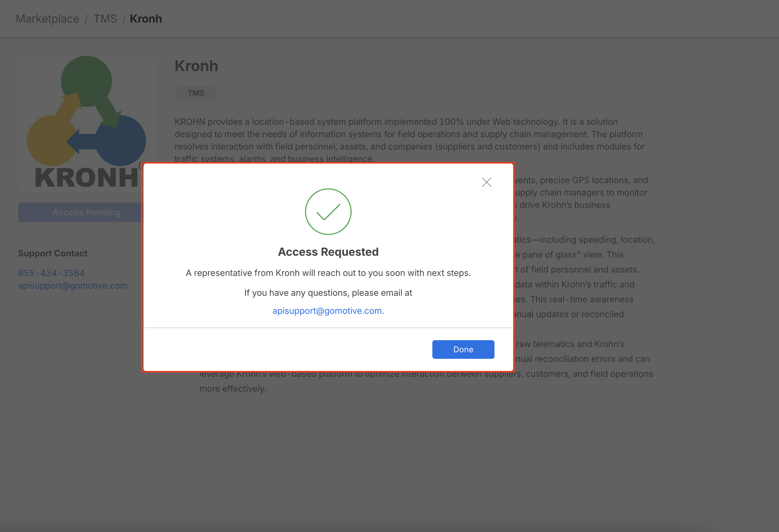Image resolution: width=779 pixels, height=532 pixels.
Task: Call support number 855-434-3564
Action: (x=51, y=273)
